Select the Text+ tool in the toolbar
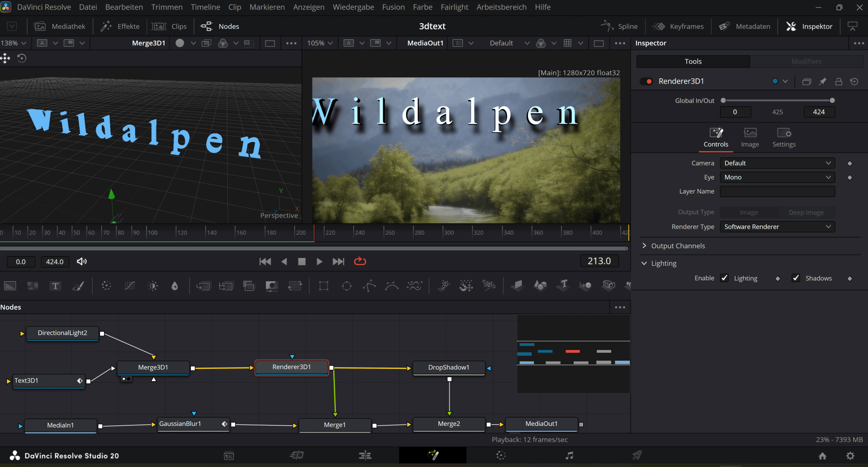Screen dimensions: 868x467 coord(55,286)
